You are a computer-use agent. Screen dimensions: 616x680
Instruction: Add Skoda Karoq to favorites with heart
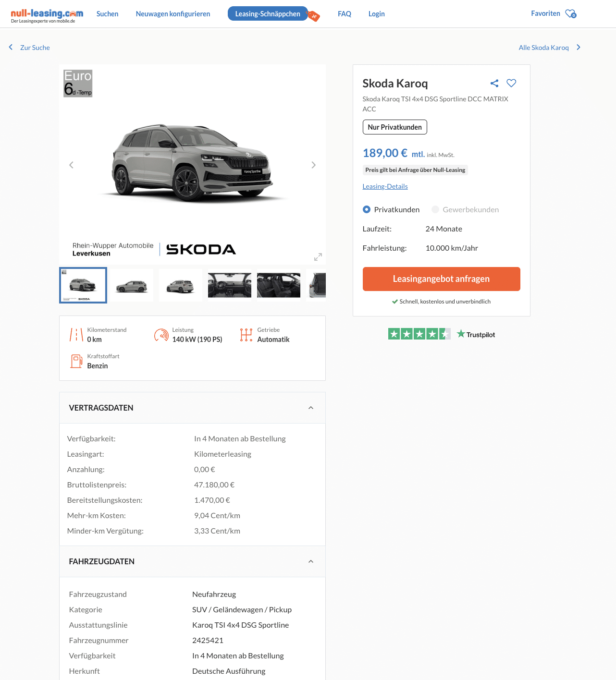point(511,83)
